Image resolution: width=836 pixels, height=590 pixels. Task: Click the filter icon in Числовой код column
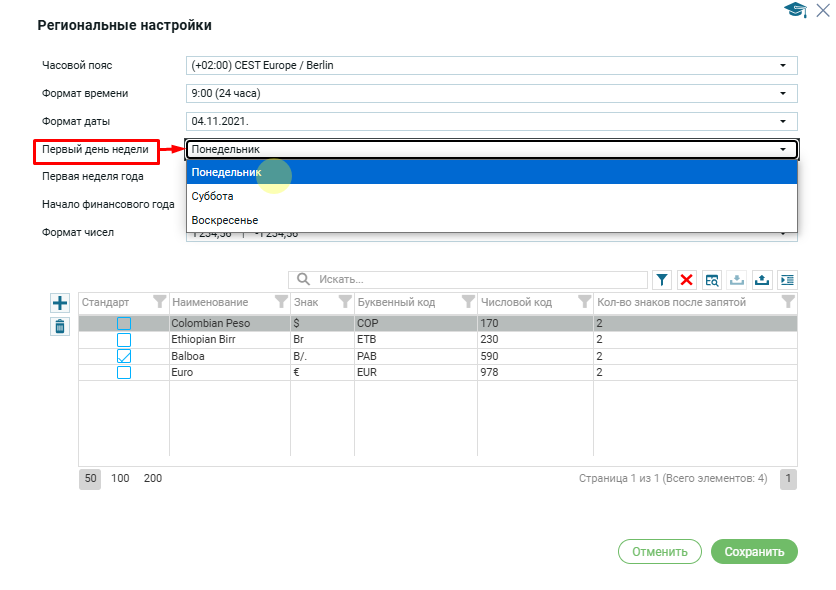coord(582,302)
